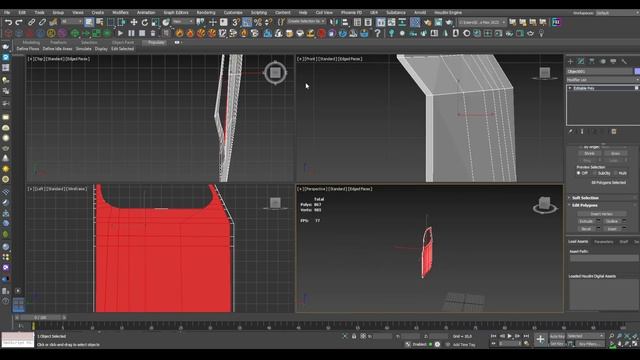Click the Pause icon in second toolbar
Viewport: 640px width, 360px height.
131,33
